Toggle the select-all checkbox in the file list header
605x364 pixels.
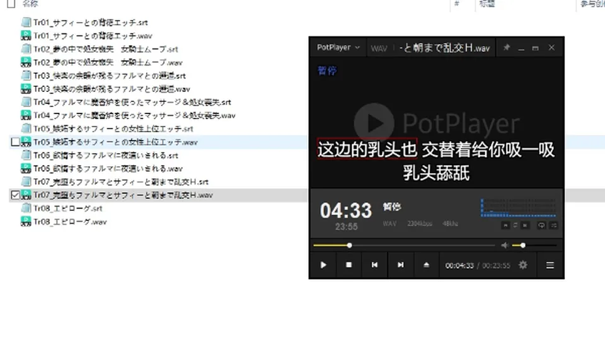click(11, 4)
